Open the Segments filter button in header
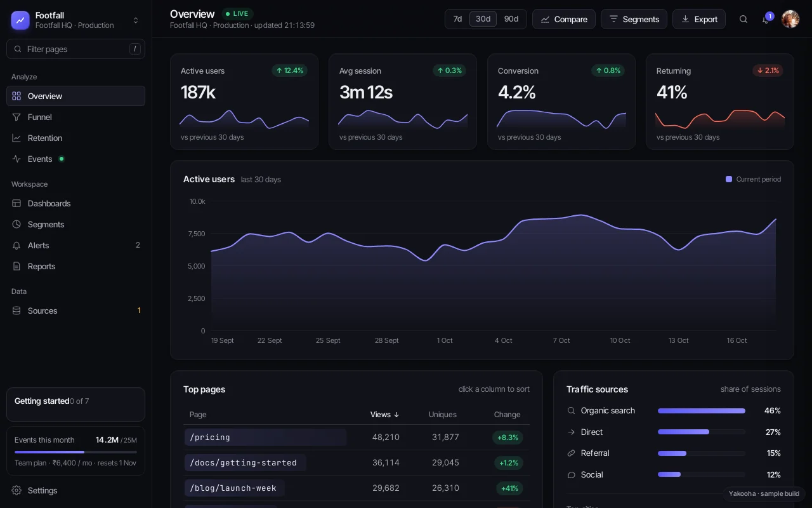Screen dimensions: 812x508 634,19
